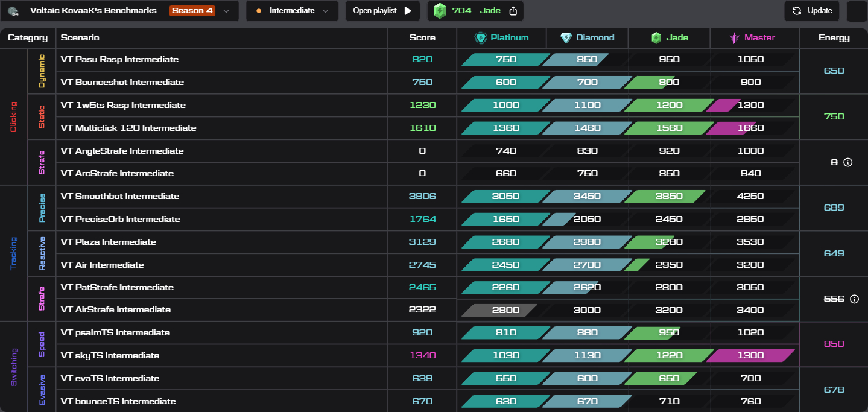Click the Reactive subcategory label

tap(42, 254)
